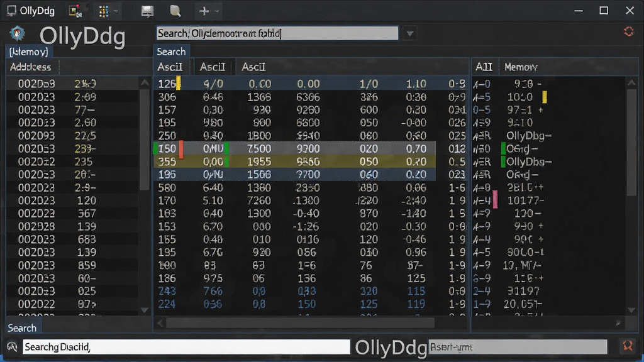The width and height of the screenshot is (644, 362).
Task: Click the colored grid toolbar icon
Action: click(x=104, y=11)
